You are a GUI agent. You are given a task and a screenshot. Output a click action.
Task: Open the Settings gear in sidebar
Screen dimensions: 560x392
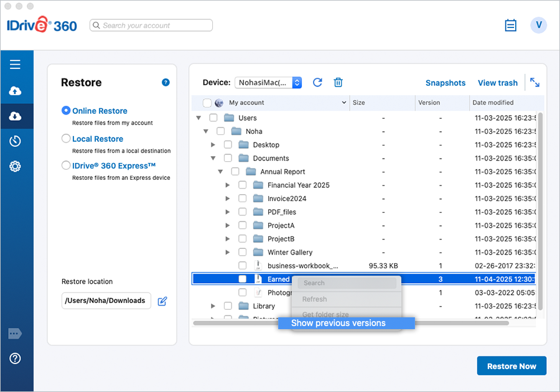16,166
